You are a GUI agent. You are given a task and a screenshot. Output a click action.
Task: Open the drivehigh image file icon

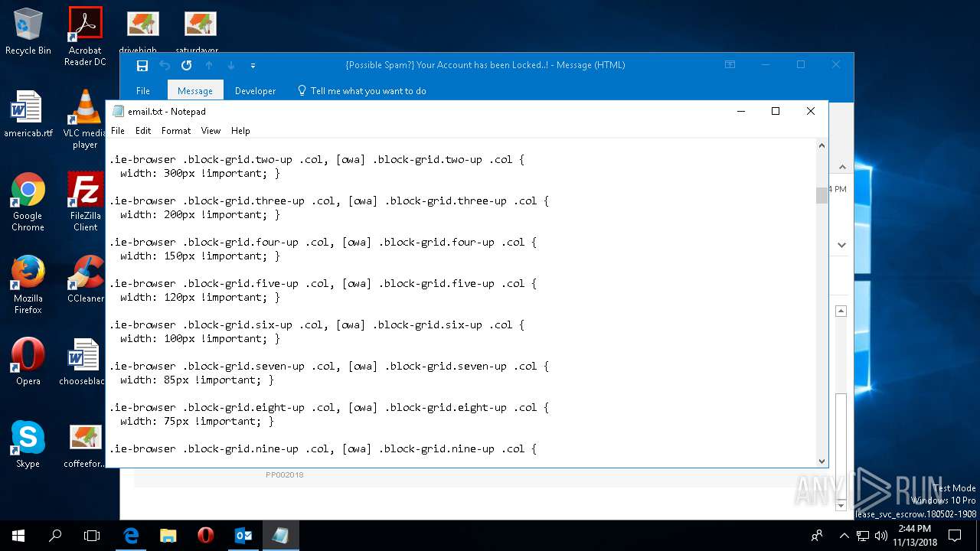coord(142,32)
